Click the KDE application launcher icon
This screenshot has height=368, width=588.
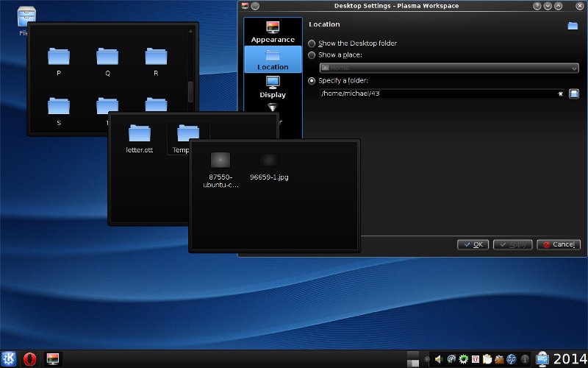pyautogui.click(x=10, y=358)
